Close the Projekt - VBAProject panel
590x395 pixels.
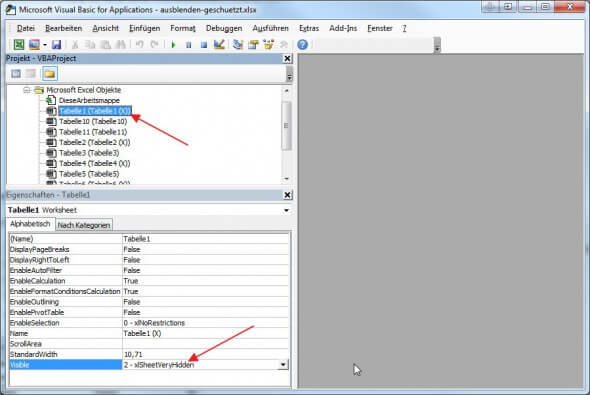point(287,59)
